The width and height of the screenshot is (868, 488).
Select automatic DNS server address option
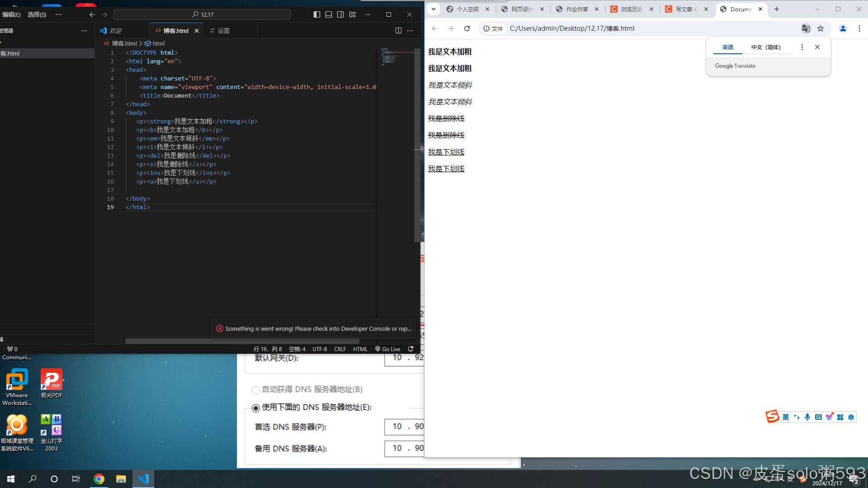[256, 389]
